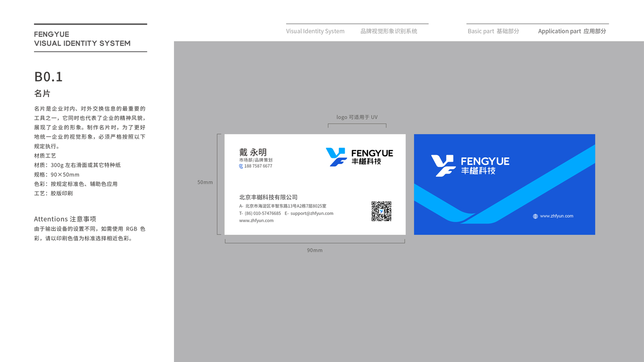This screenshot has height=362, width=644.
Task: Click the FENGYUE wordmark on the blue card
Action: coord(485,161)
